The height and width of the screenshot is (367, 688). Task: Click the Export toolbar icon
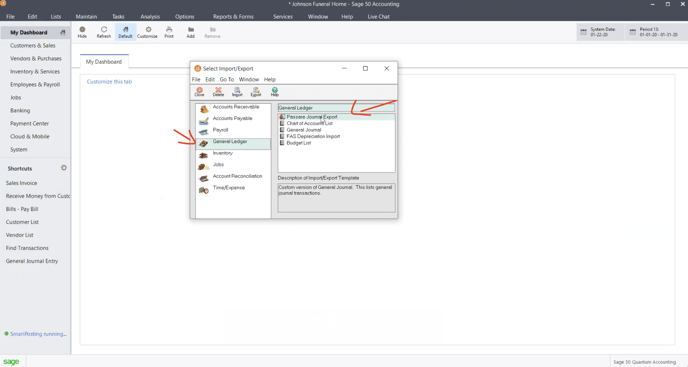coord(256,91)
